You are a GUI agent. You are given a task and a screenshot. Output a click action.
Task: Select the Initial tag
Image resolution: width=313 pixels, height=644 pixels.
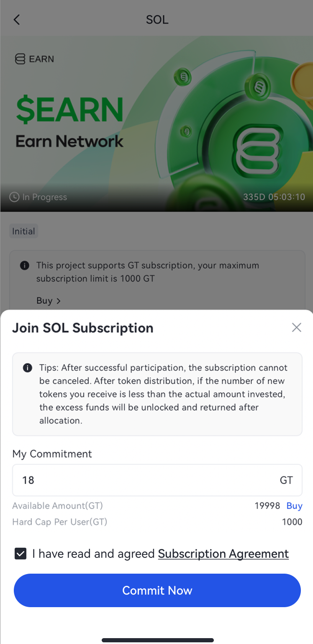point(23,231)
